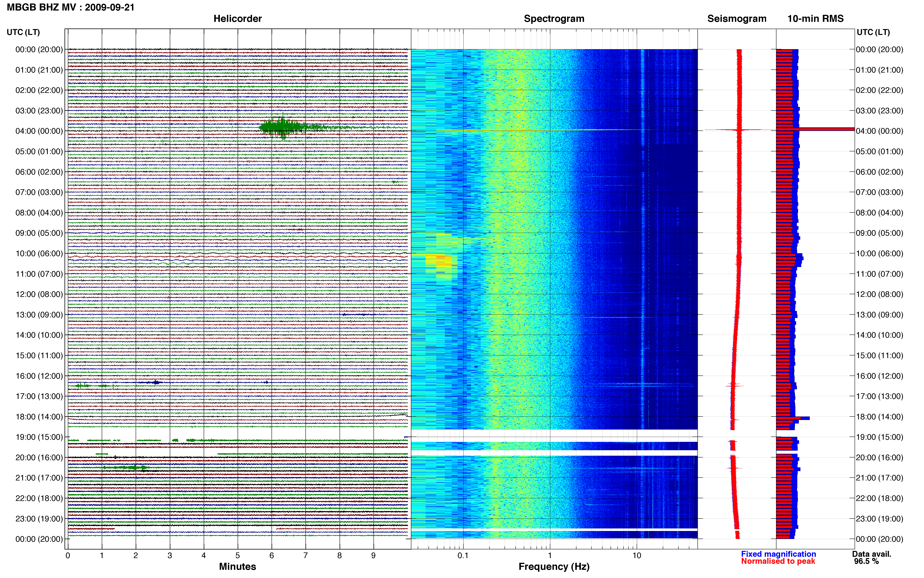
Task: Click the 96.5 % data availability value
Action: (x=867, y=561)
